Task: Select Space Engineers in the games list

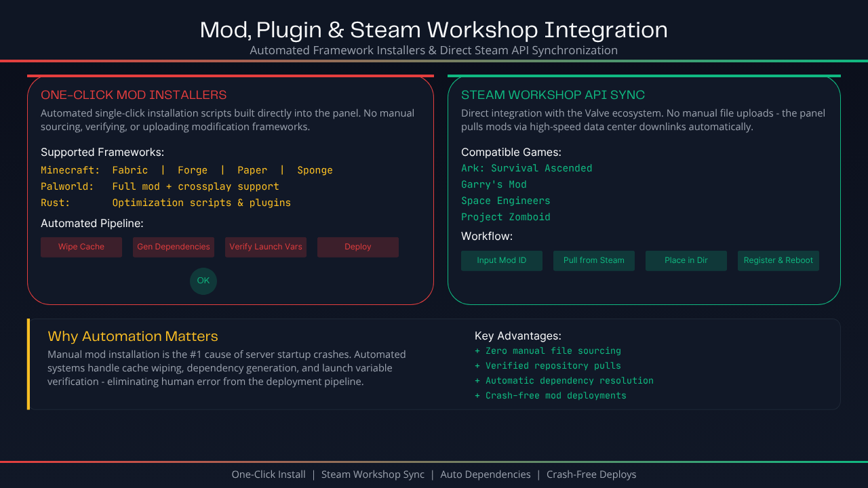Action: pos(506,201)
